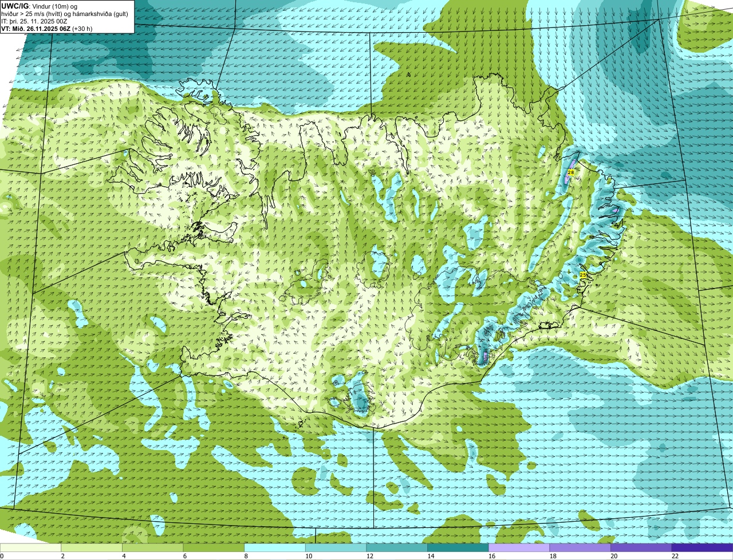
Task: Click the 'UWC/IG: Vindur (10m) og' title line
Action: 38,6
